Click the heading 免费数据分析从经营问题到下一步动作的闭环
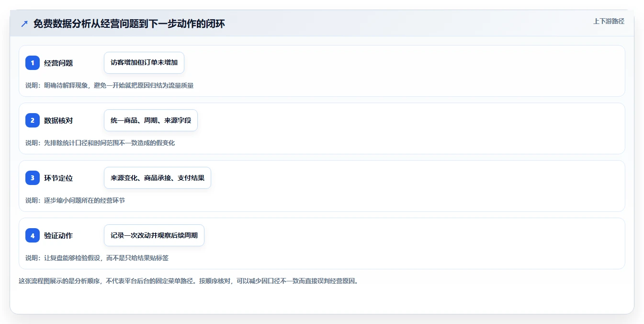Screen dimensions: 644x324 click(x=129, y=23)
